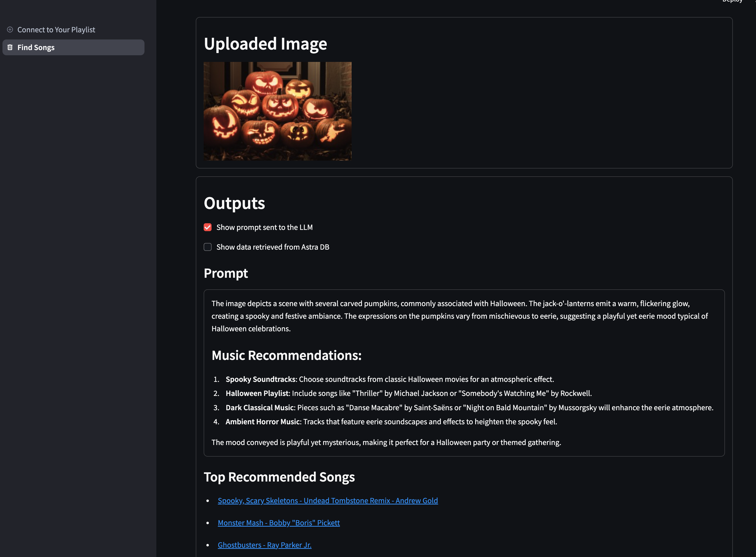Viewport: 756px width, 557px height.
Task: Click Spooky Scary Skeletons Undead Tombstone Remix link
Action: point(327,500)
